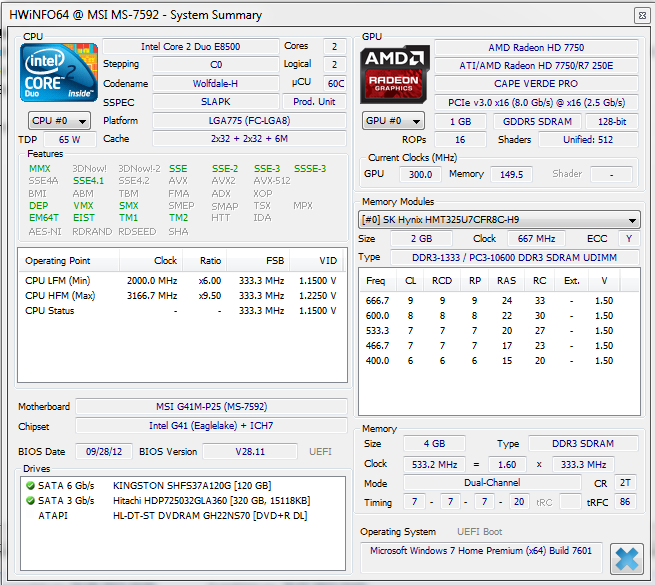The width and height of the screenshot is (655, 585).
Task: Click the Clock column header in CPU table
Action: coord(151,261)
